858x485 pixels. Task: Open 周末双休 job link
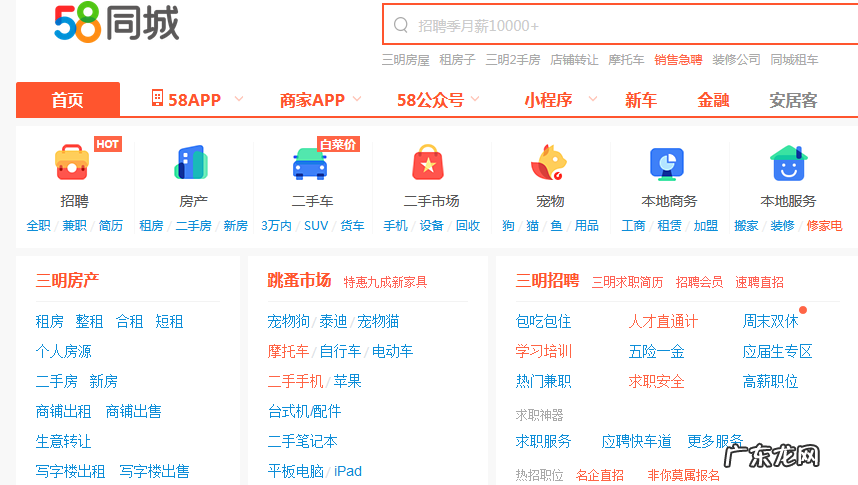[770, 321]
